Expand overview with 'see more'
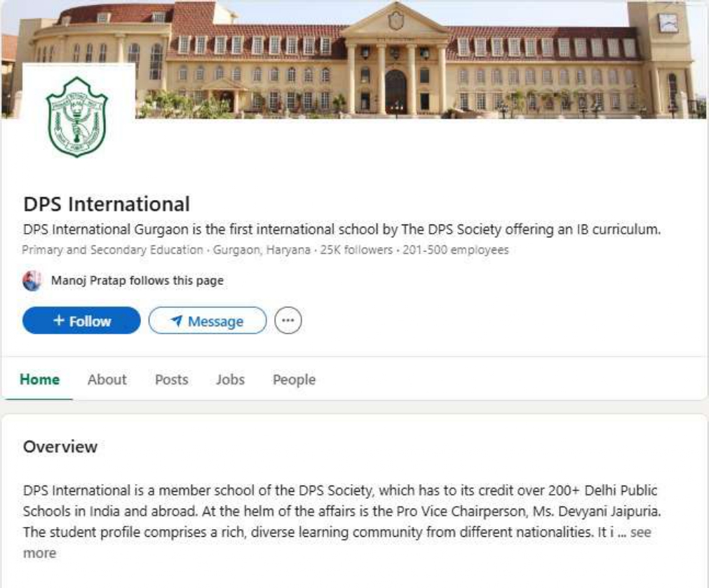The width and height of the screenshot is (709, 588). (x=641, y=533)
